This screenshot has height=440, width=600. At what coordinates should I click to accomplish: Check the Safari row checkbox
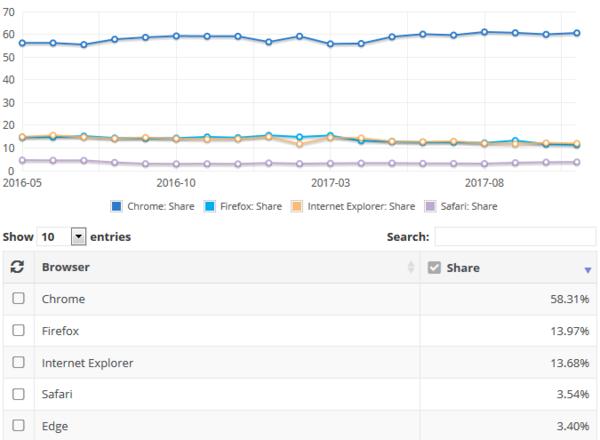[18, 394]
